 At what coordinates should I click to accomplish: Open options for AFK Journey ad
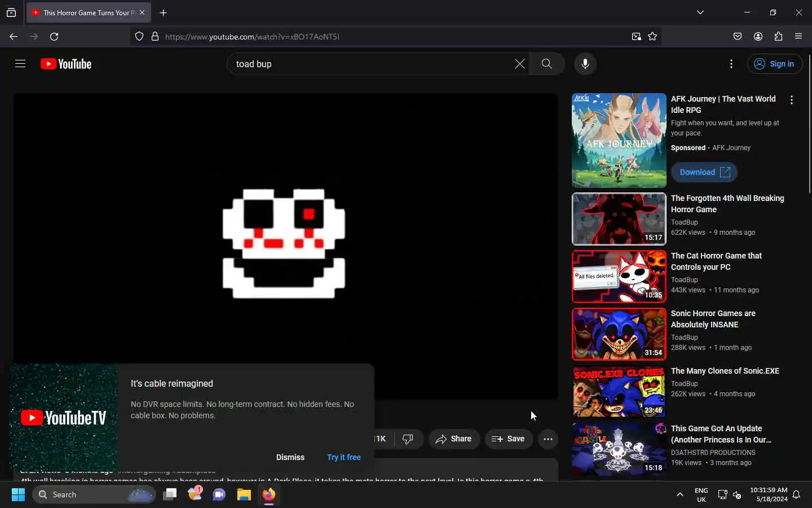pos(792,100)
